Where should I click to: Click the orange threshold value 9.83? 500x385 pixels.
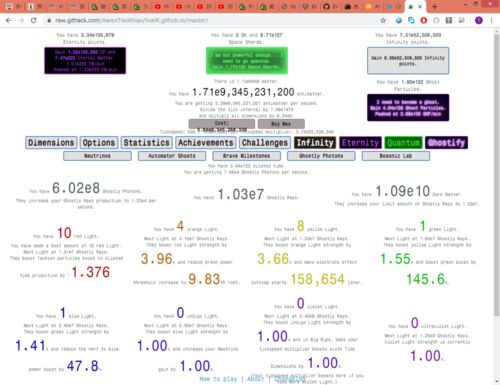pyautogui.click(x=204, y=279)
